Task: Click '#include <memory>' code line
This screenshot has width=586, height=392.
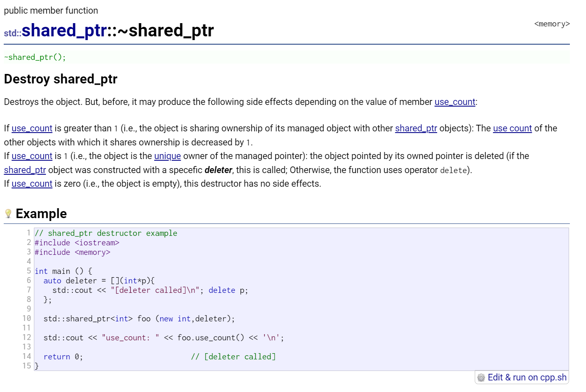Action: point(72,252)
